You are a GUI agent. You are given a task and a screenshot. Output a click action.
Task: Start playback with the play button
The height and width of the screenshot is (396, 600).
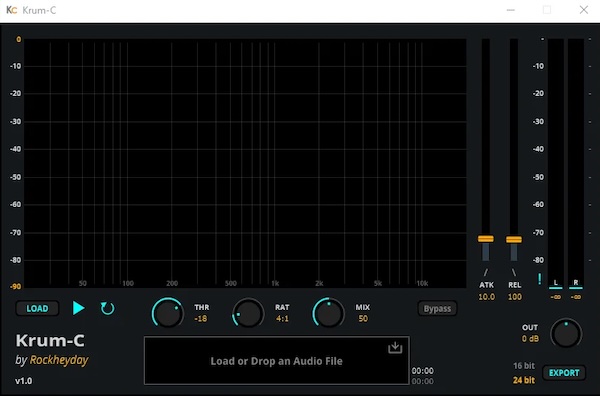[x=78, y=308]
